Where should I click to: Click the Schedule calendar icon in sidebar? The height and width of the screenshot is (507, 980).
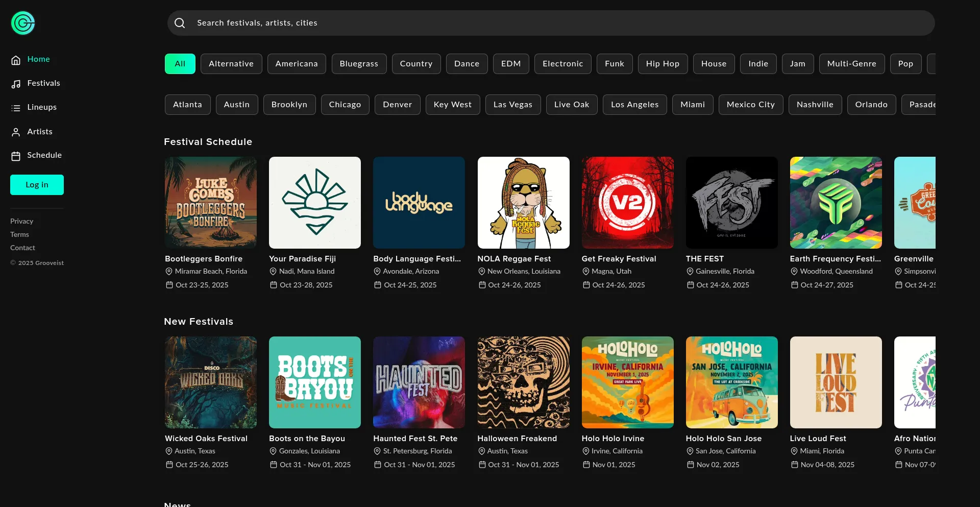16,156
